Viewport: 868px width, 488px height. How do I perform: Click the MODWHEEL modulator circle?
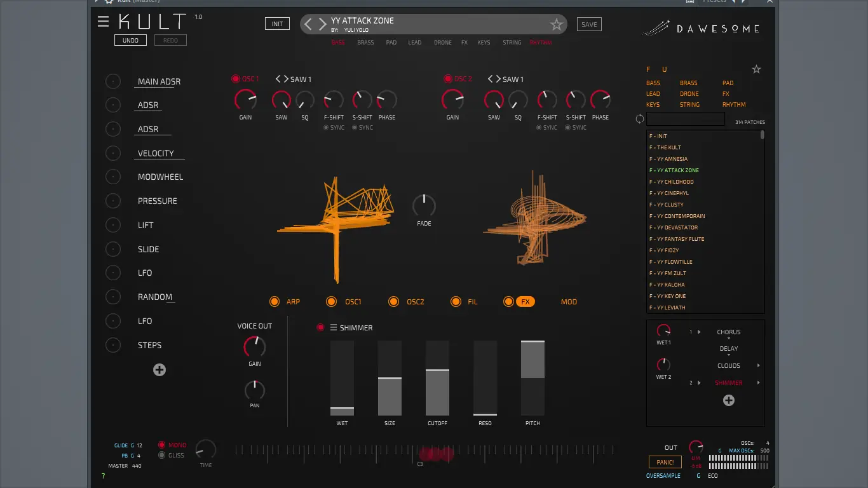click(112, 177)
